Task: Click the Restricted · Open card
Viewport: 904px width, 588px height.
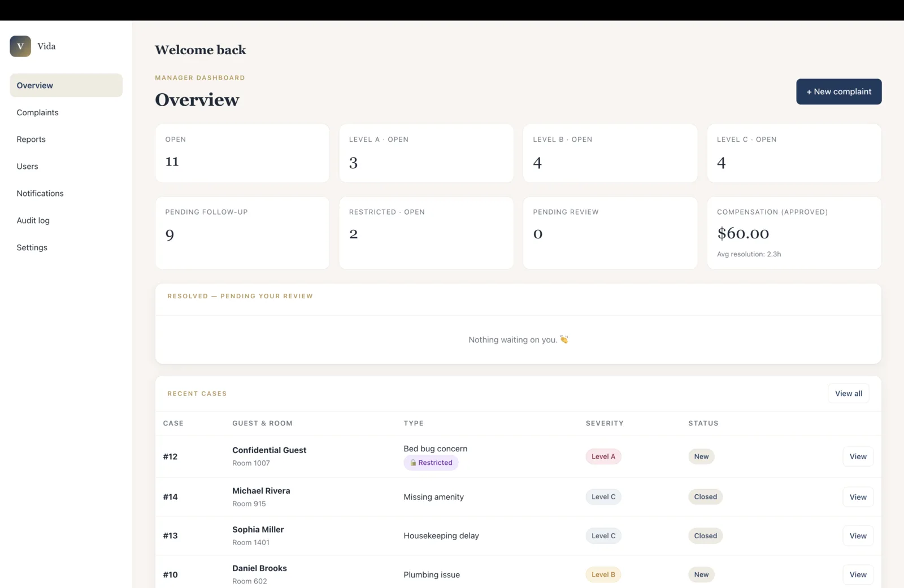Action: [x=426, y=233]
